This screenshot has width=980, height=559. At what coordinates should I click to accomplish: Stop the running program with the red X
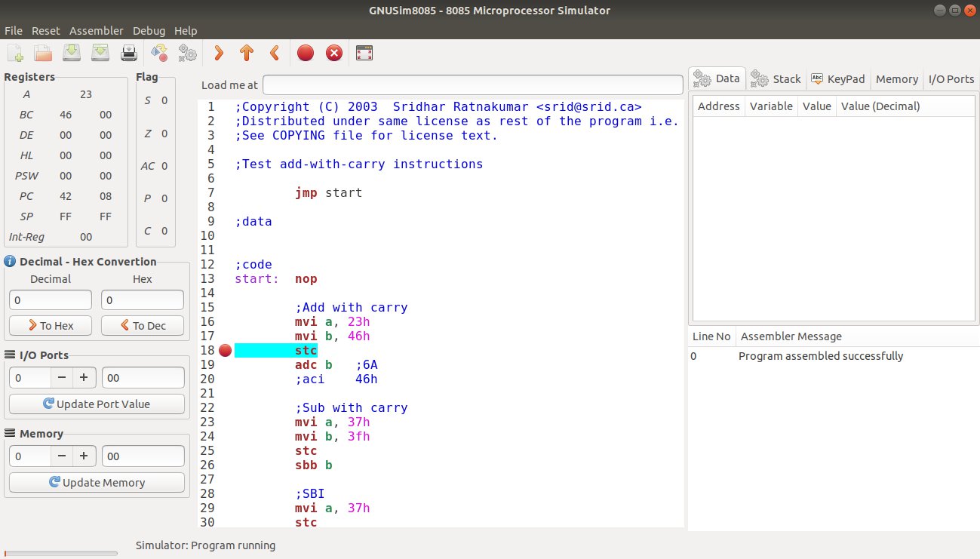(333, 53)
